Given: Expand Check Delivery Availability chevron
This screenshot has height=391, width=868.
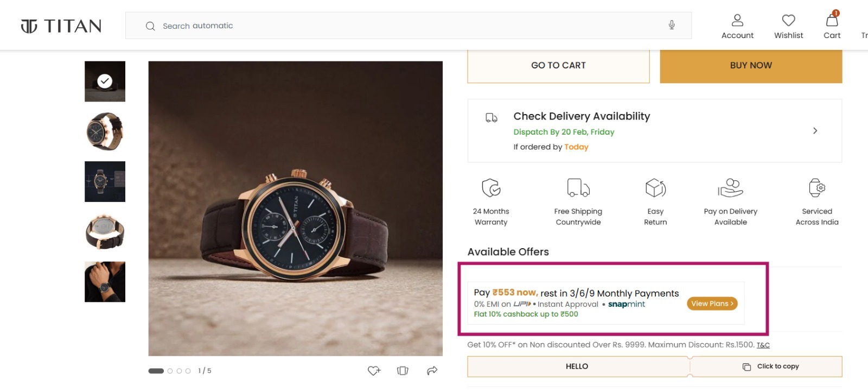Looking at the screenshot, I should (x=815, y=131).
